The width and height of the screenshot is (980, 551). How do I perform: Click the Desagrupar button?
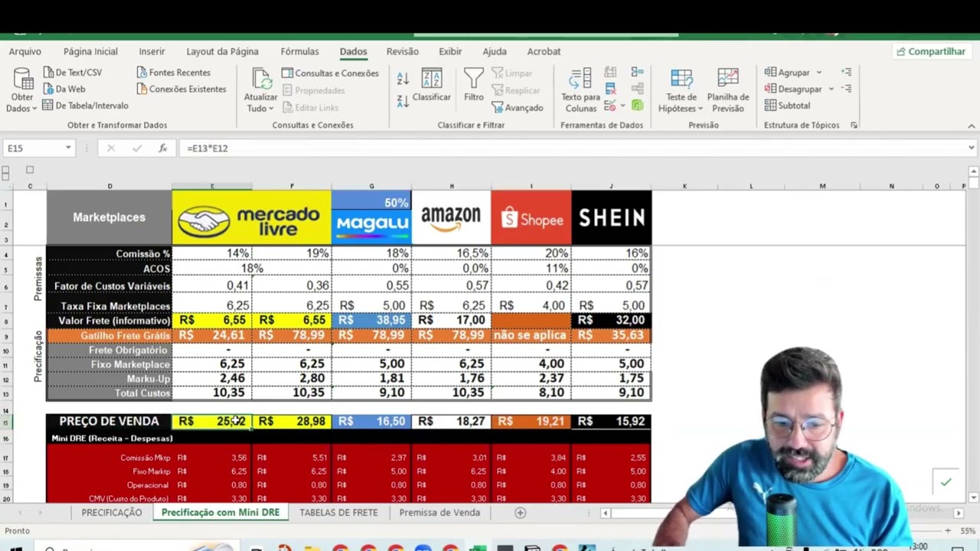point(792,89)
